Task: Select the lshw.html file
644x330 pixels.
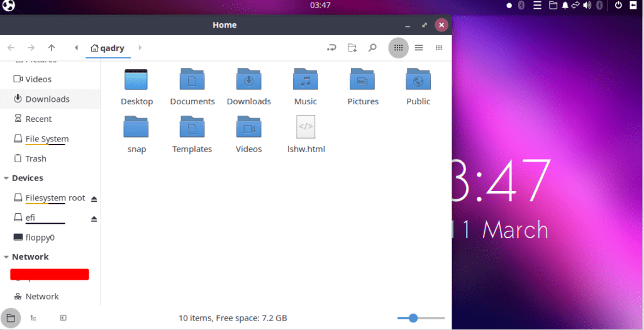Action: [x=306, y=127]
